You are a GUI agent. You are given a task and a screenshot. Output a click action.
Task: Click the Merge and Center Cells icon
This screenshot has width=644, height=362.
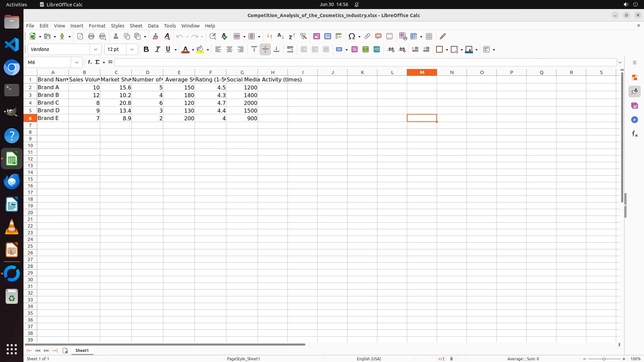tap(304, 50)
